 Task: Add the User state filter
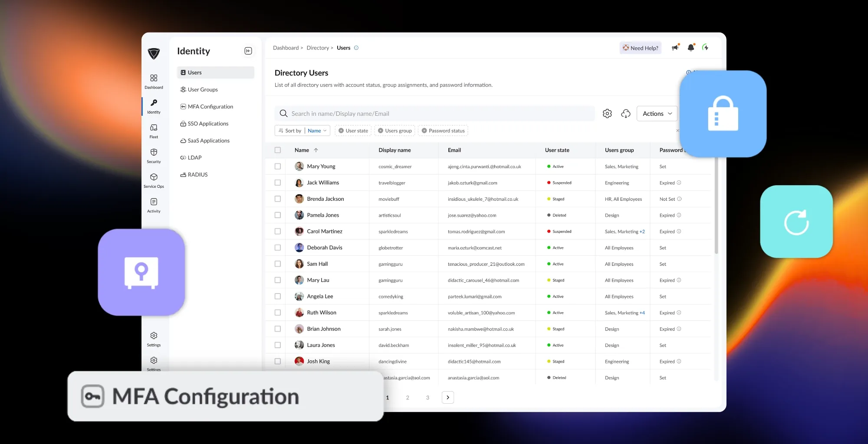[353, 131]
